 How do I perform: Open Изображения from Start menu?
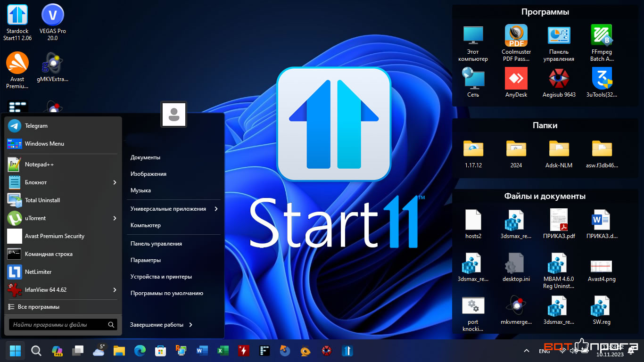[149, 174]
